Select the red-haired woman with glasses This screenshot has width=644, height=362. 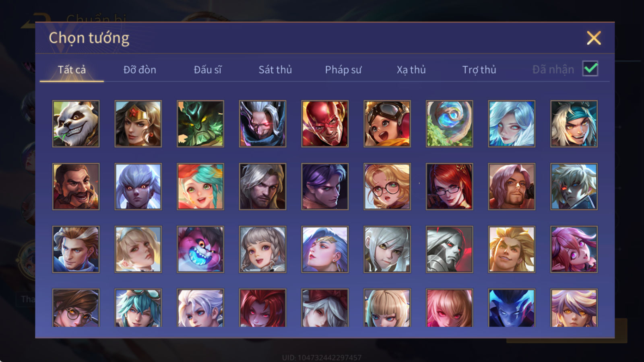click(x=449, y=186)
